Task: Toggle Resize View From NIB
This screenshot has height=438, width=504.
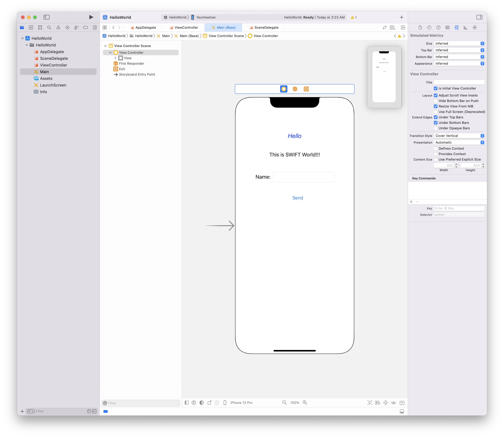Action: 435,106
